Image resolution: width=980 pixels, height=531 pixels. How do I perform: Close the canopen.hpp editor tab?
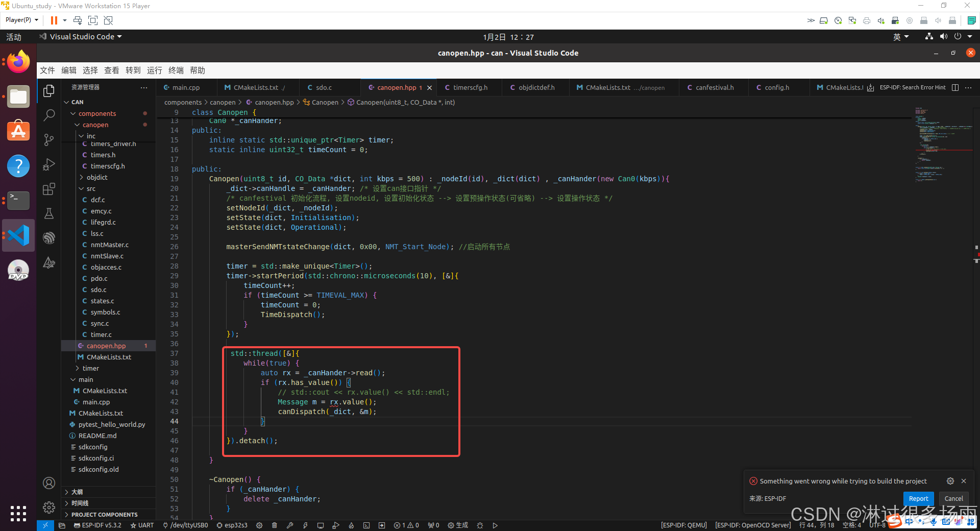click(x=429, y=88)
